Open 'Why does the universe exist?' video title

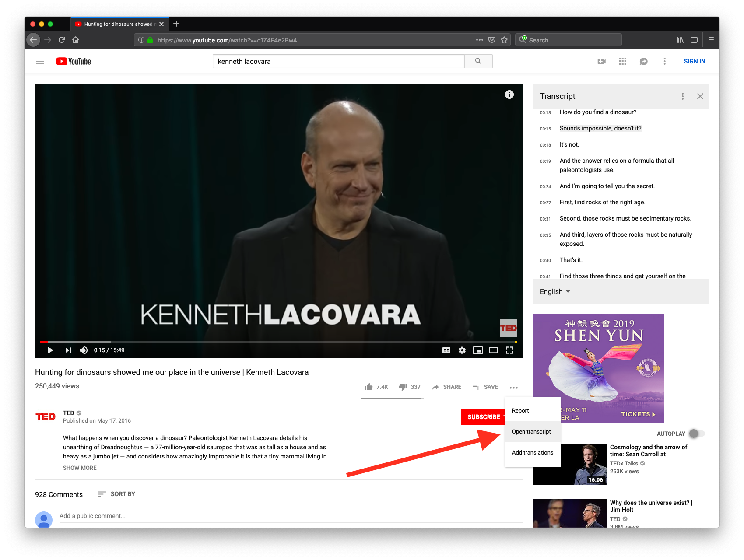click(651, 506)
